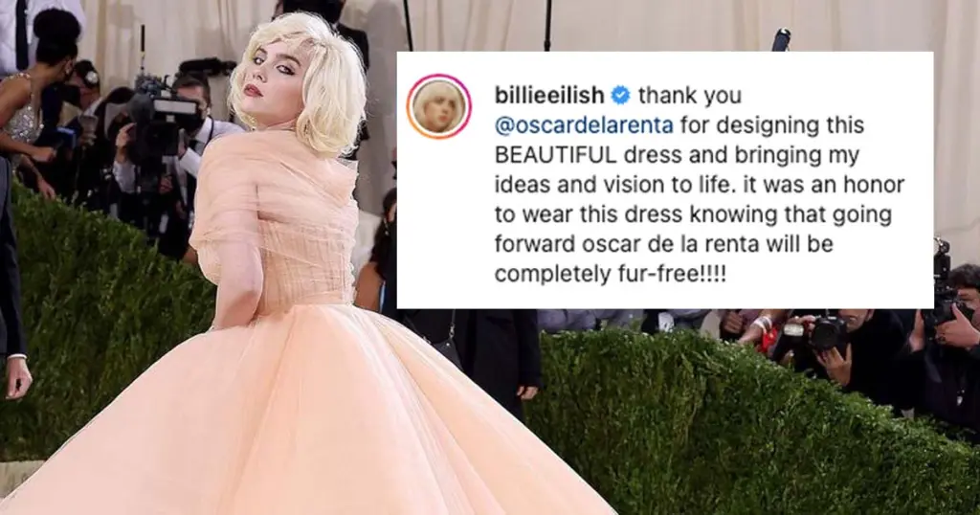Click the camera at the far right edge
The width and height of the screenshot is (980, 515).
coord(945,287)
